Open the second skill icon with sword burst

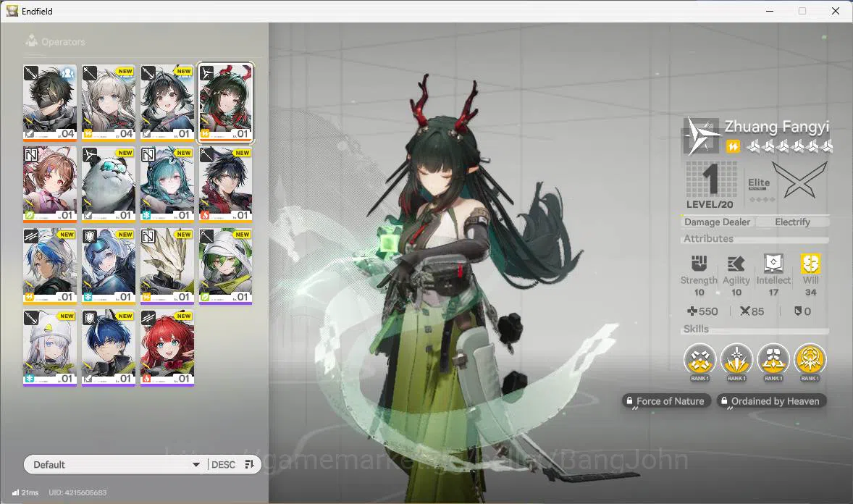click(x=736, y=361)
